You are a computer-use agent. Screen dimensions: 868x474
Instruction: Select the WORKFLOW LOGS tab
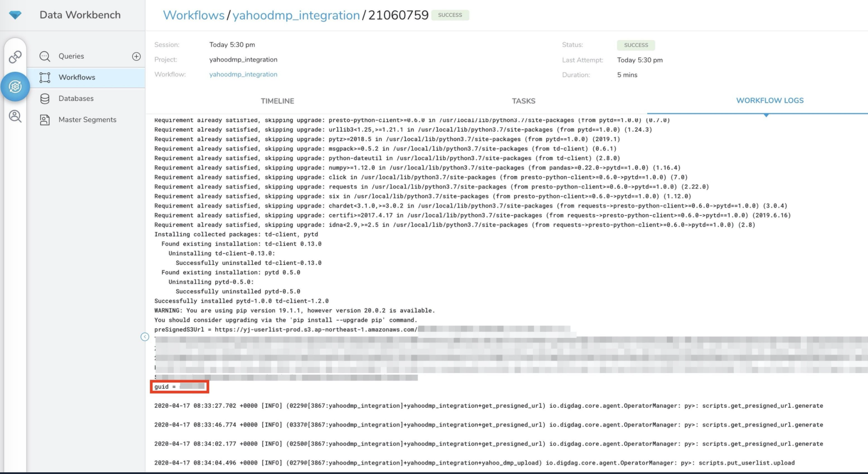click(770, 101)
